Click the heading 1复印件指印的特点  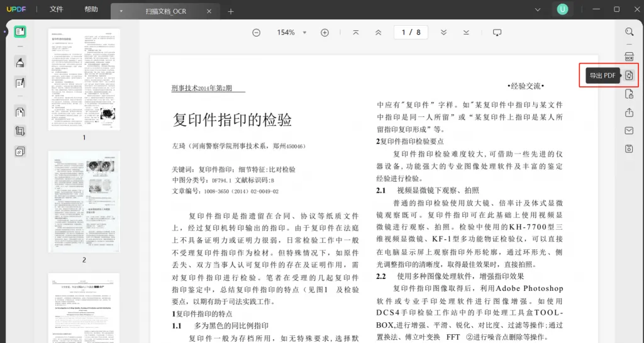pyautogui.click(x=202, y=314)
